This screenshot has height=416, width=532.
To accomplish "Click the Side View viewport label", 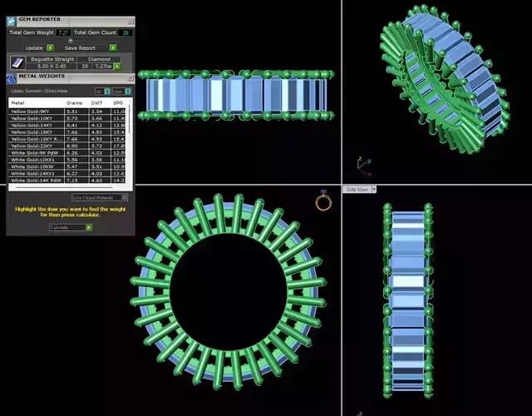I will (x=357, y=190).
